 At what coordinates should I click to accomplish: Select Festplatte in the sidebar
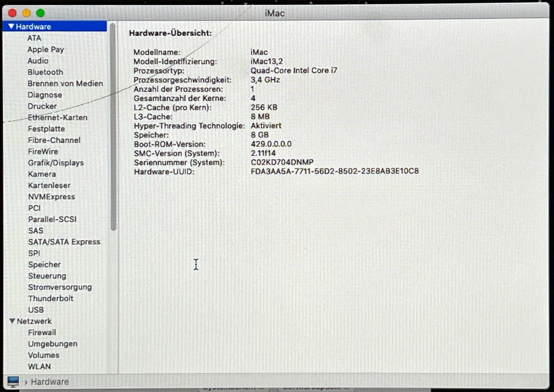[46, 129]
